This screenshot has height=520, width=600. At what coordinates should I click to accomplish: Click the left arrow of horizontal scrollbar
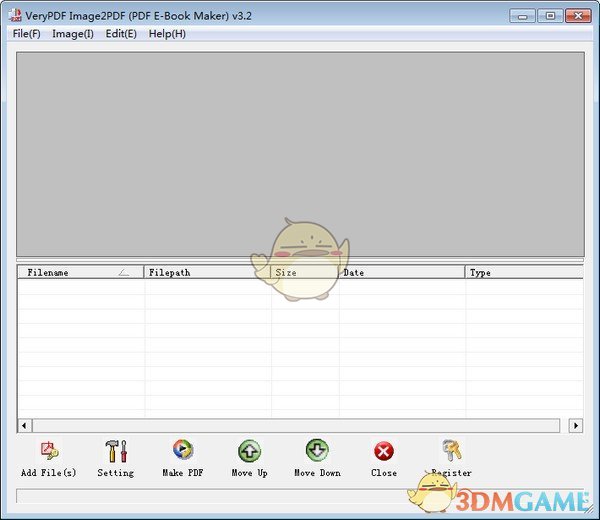(x=24, y=425)
